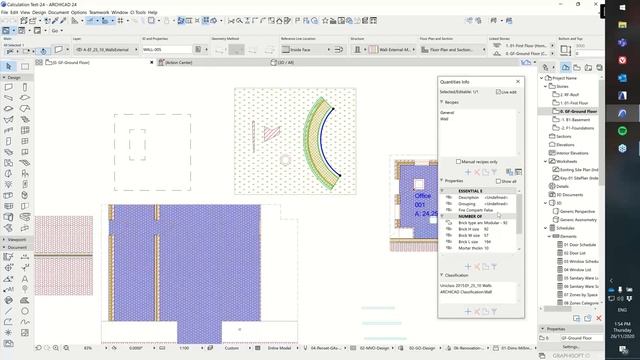Open the Wall External building material dropdown
The image size is (640, 360).
coord(392,49)
